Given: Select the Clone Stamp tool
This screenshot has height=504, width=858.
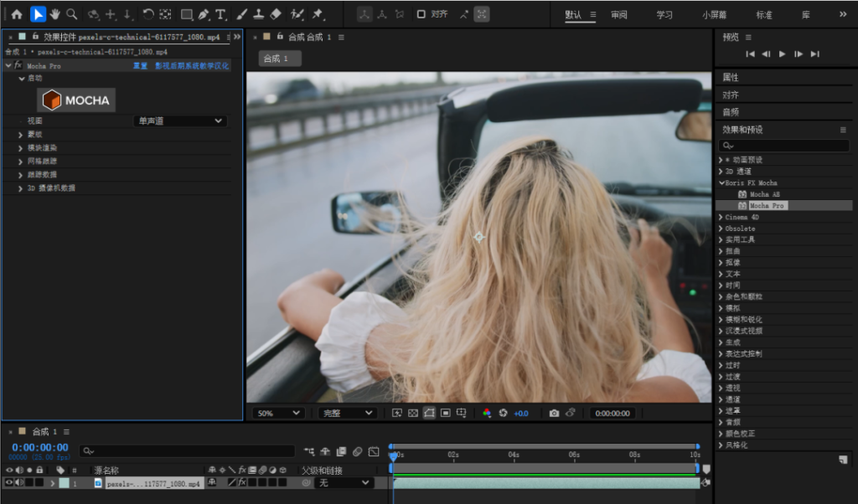Looking at the screenshot, I should [x=259, y=13].
